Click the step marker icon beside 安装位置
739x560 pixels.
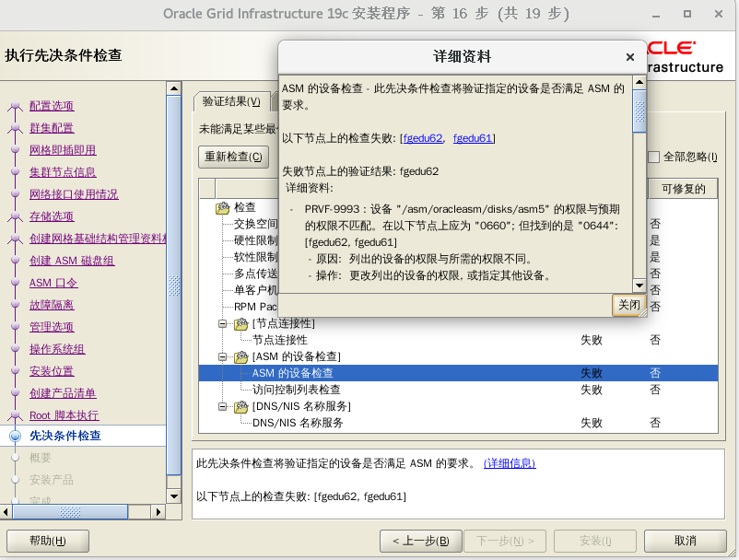tap(15, 371)
